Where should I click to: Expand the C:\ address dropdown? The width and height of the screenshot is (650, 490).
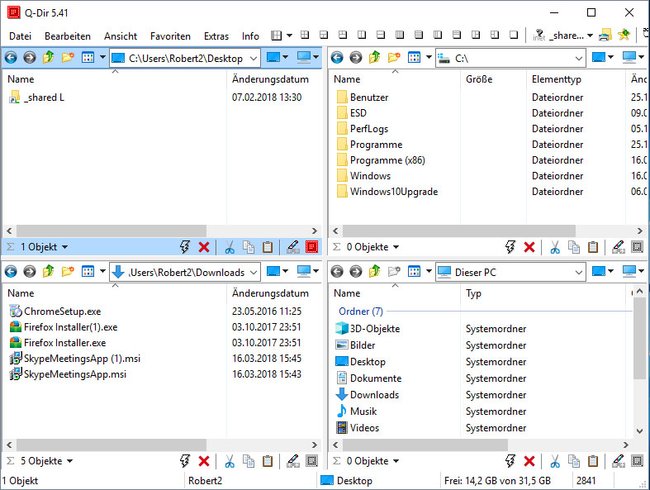[x=579, y=58]
